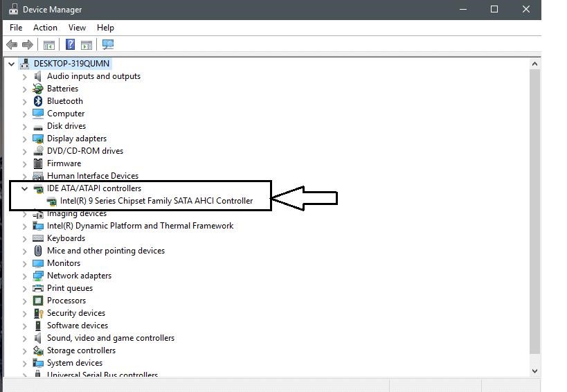Screen dimensions: 567x392
Task: Click the Back arrow toolbar button
Action: [12, 45]
